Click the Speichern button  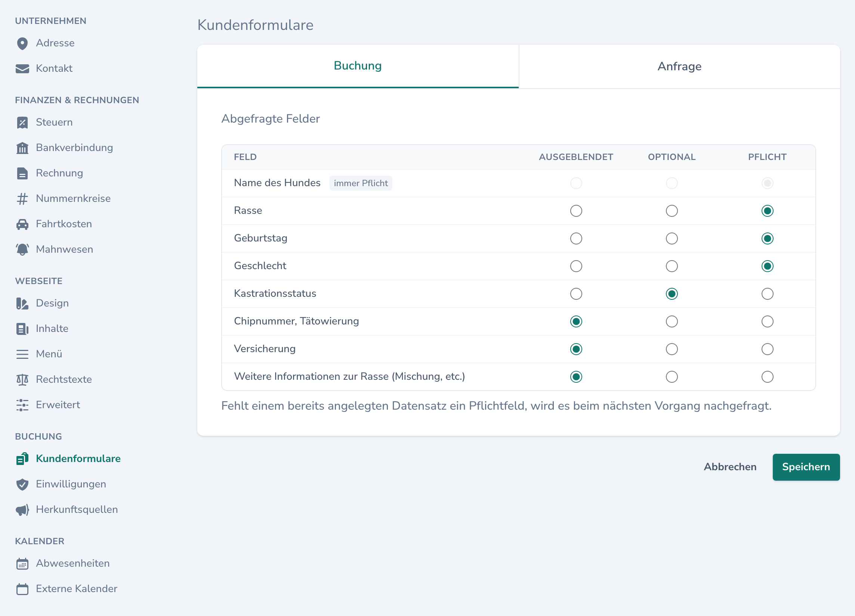click(806, 467)
